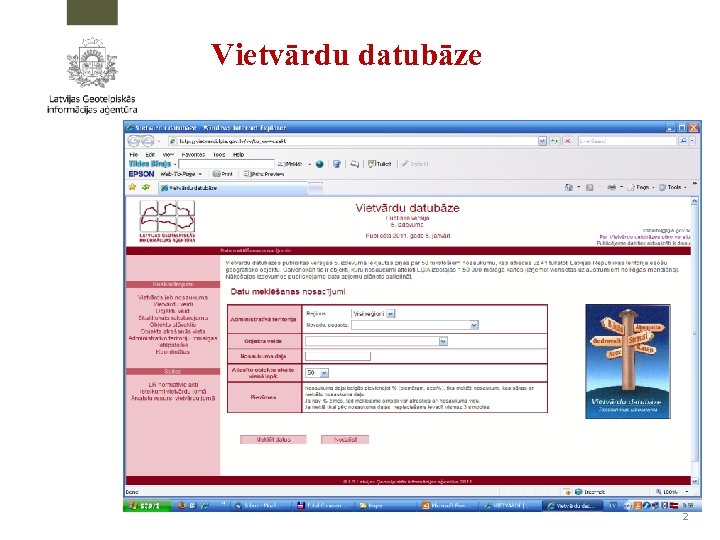Image resolution: width=720 pixels, height=540 pixels.
Task: Click the Feeds icon in command bar
Action: point(590,187)
